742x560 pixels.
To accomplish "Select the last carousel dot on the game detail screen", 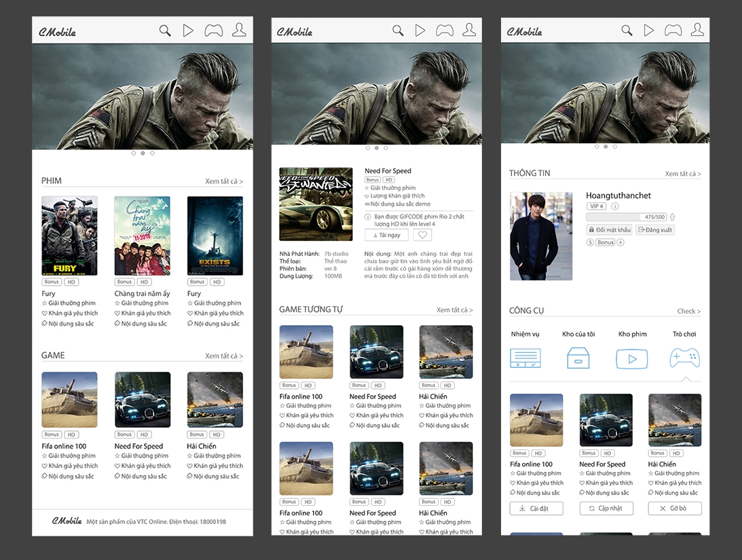I will (x=386, y=148).
